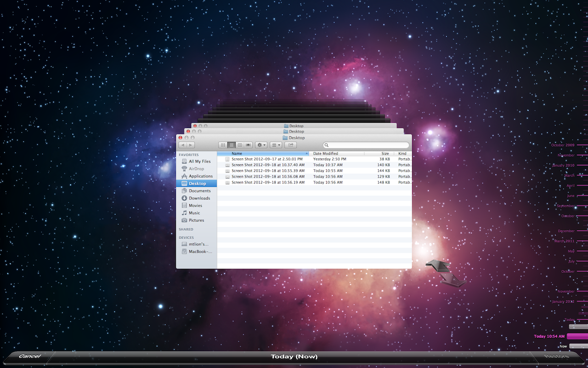Switch Finder to Cover Flow view
This screenshot has height=368, width=588.
tap(248, 145)
